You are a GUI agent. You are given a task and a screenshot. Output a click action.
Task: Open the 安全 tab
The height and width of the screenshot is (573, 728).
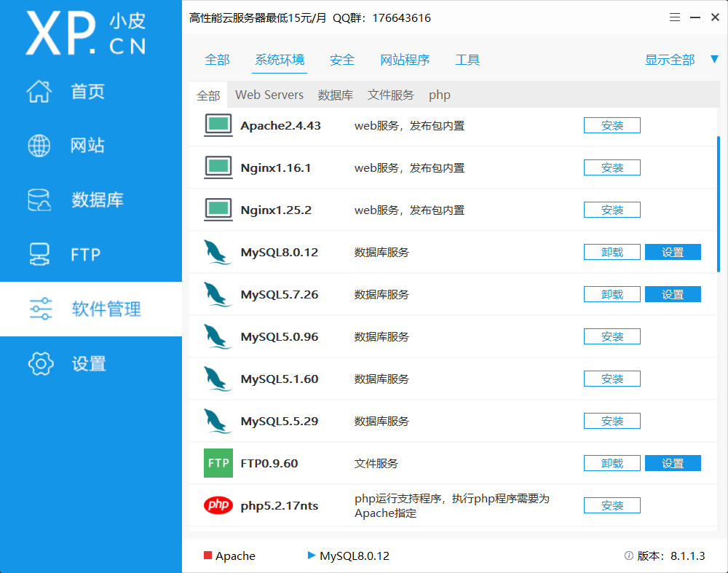click(342, 60)
